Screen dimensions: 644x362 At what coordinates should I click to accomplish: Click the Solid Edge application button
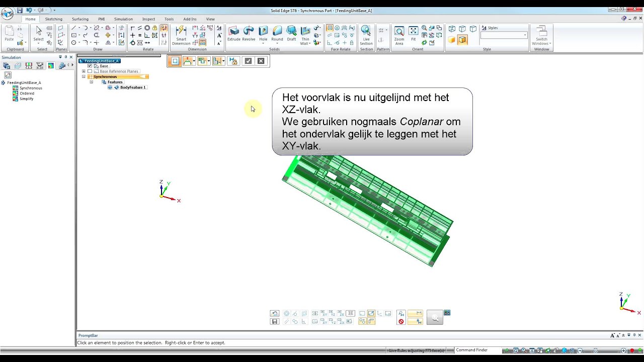[x=7, y=14]
